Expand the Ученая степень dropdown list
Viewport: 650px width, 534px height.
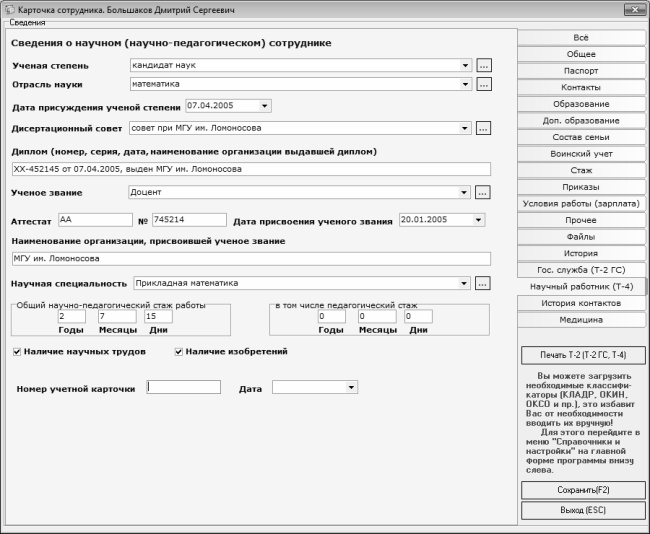pyautogui.click(x=465, y=65)
